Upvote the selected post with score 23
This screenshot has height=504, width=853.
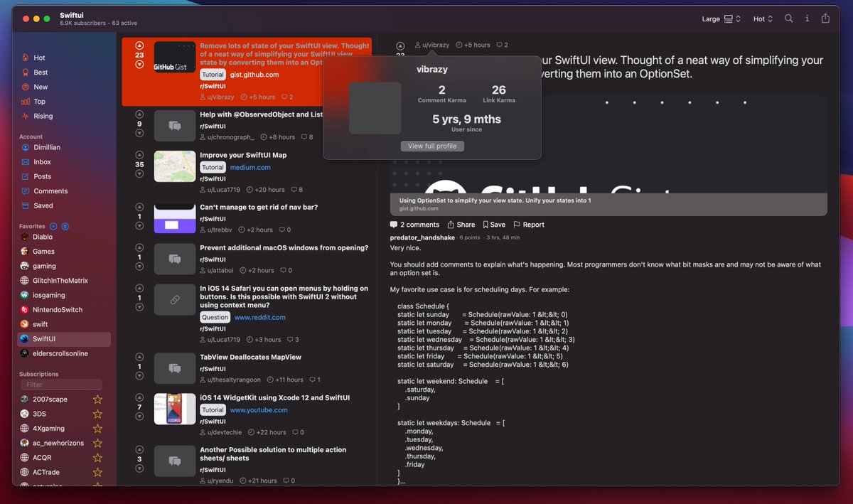[x=139, y=45]
